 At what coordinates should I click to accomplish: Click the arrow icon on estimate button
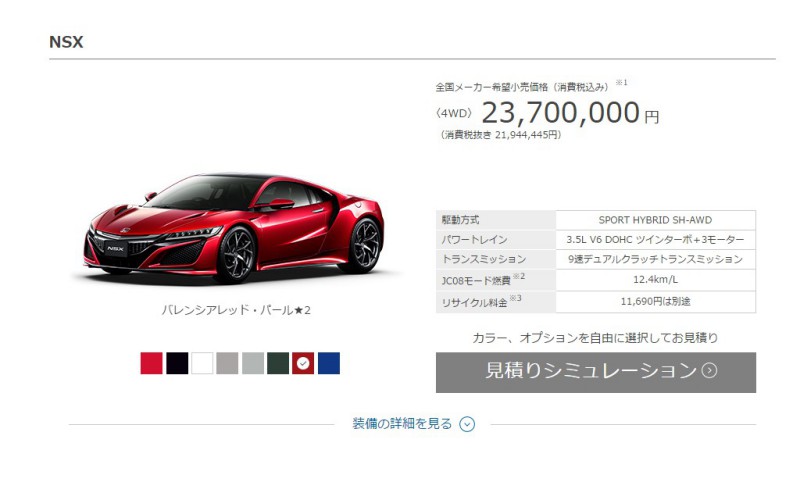tap(709, 370)
